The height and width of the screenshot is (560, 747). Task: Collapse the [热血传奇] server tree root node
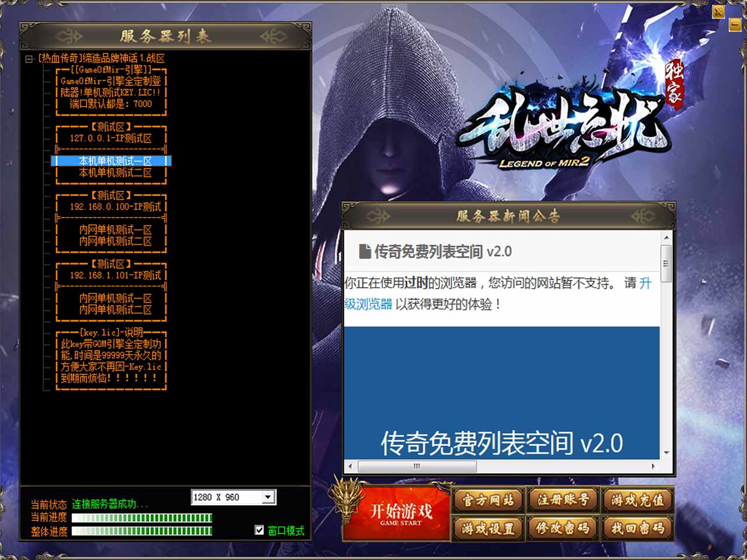(x=29, y=59)
